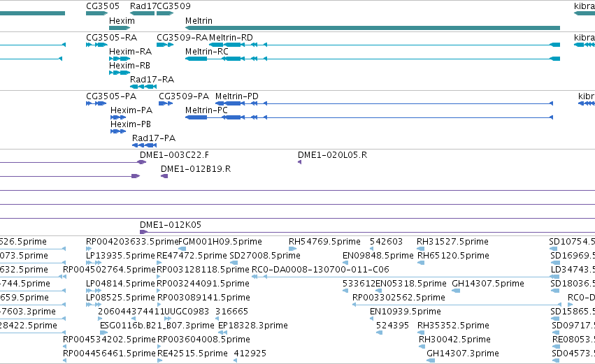Open the RP003302562.5prime EST label
Image resolution: width=595 pixels, height=364 pixels.
tap(399, 298)
